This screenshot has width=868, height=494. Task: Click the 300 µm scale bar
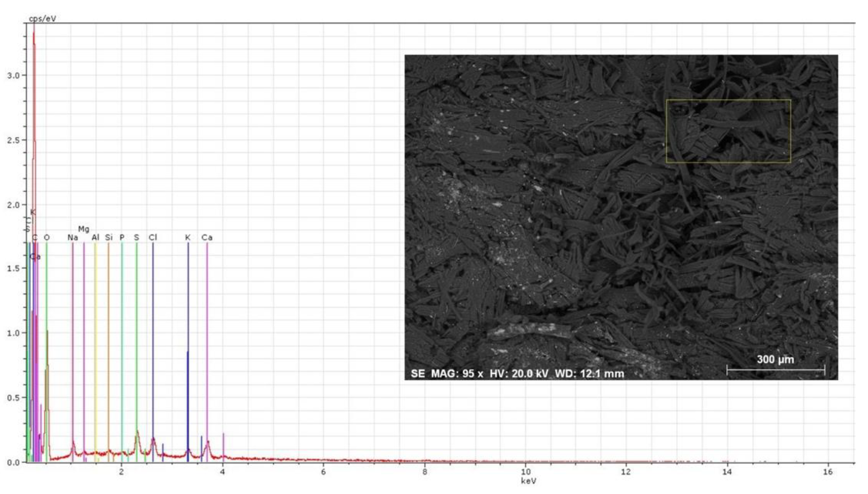tap(775, 370)
